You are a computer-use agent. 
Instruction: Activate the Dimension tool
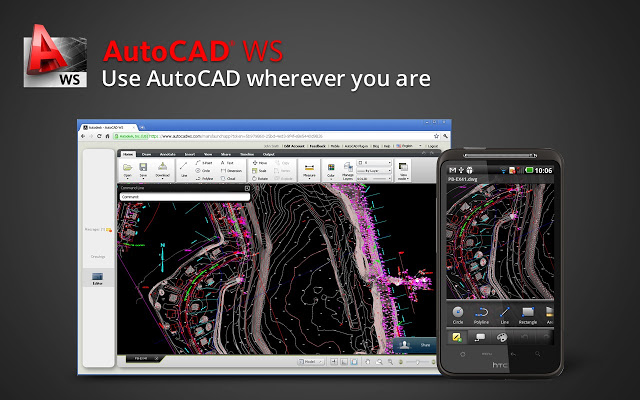231,171
